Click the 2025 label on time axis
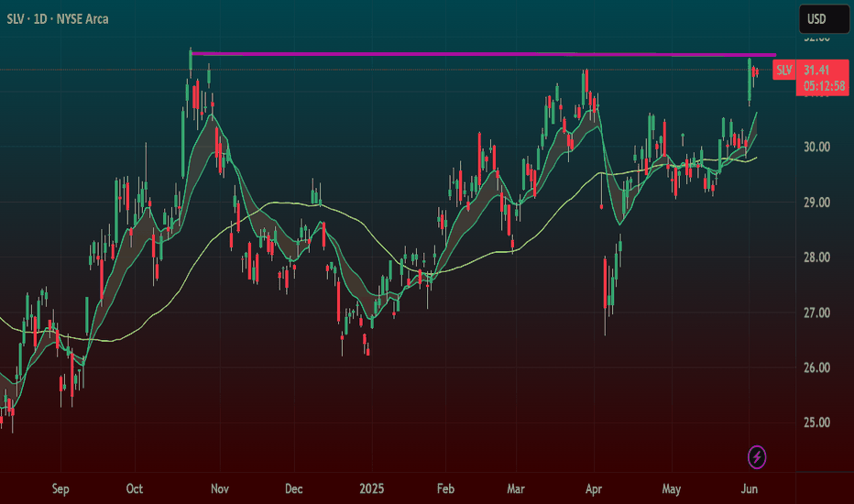This screenshot has height=504, width=854. point(371,488)
